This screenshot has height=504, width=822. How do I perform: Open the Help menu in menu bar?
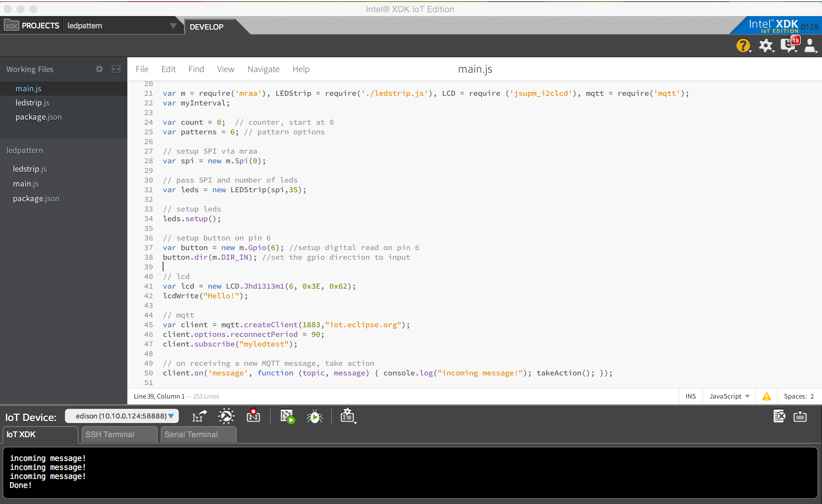(300, 69)
